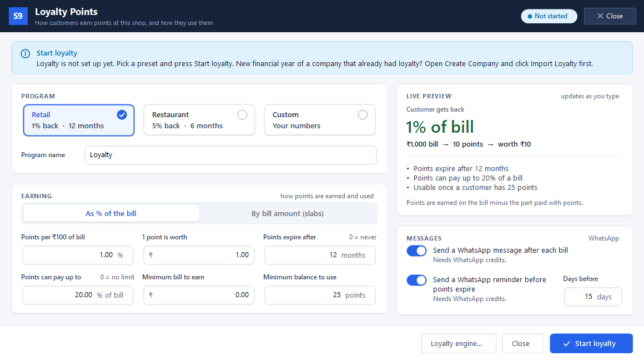Focus the Points per ₹100 of bill field
This screenshot has width=644, height=361.
pos(78,255)
